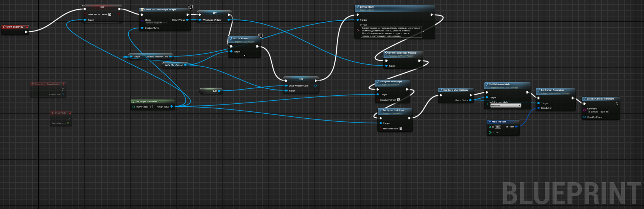Select the disabled Event ActorBeginOverlap node title
Viewport: 644px width, 209px height.
click(x=48, y=84)
